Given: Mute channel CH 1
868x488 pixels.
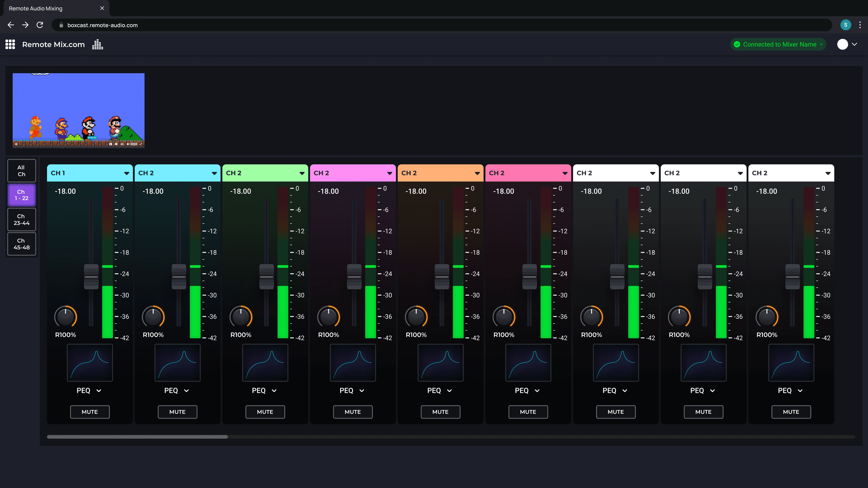Looking at the screenshot, I should tap(90, 412).
